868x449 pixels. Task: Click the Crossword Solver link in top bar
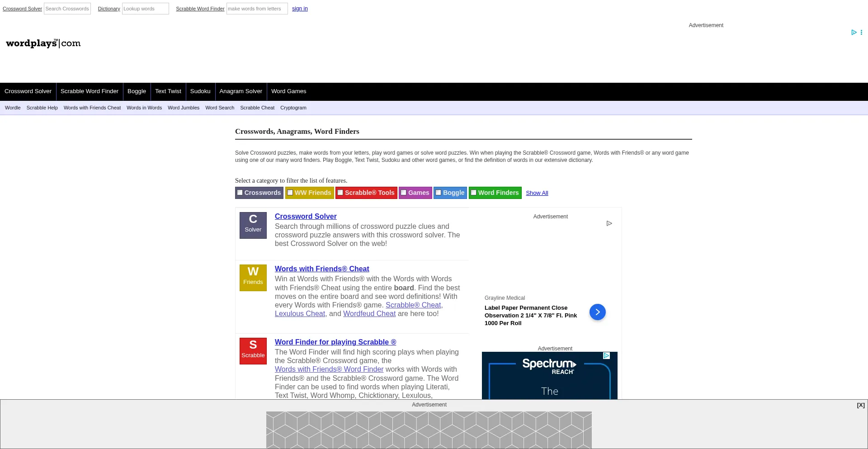(22, 9)
